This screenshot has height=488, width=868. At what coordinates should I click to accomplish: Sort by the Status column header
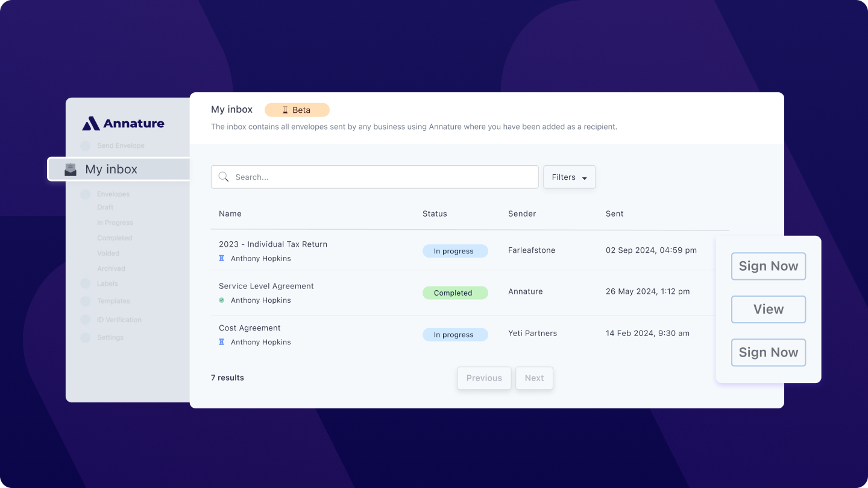(435, 214)
